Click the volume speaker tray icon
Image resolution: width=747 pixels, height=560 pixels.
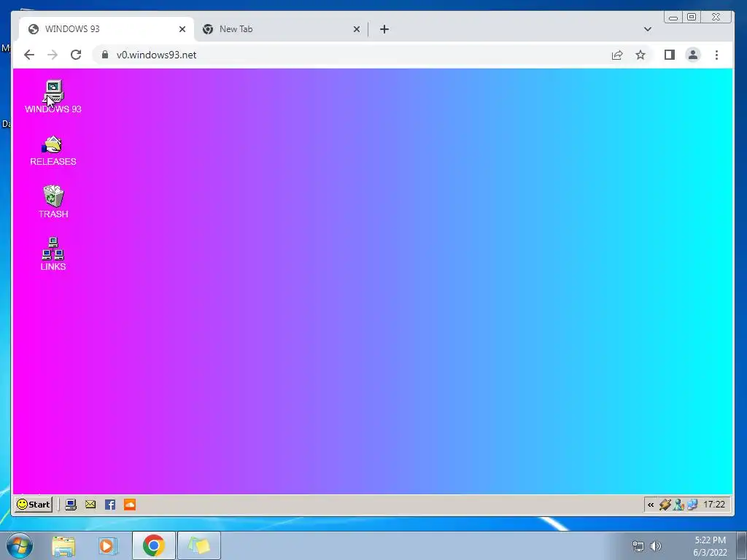656,546
